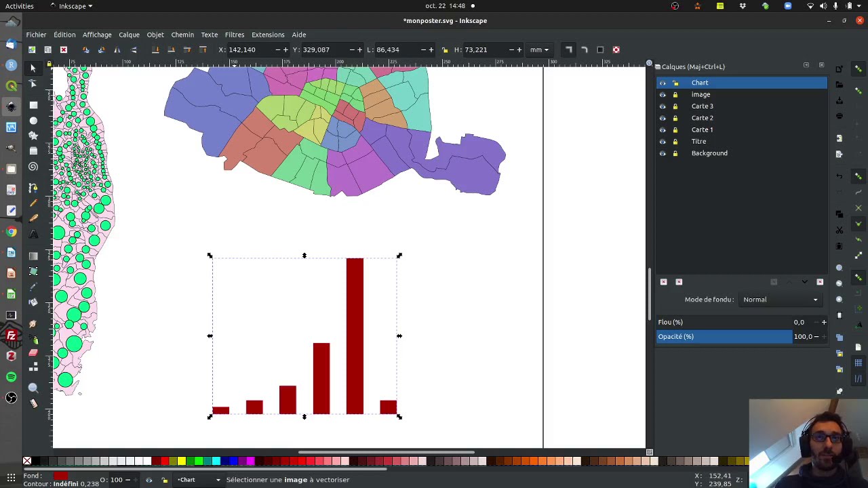Toggle visibility eye of Background layer

tap(663, 153)
